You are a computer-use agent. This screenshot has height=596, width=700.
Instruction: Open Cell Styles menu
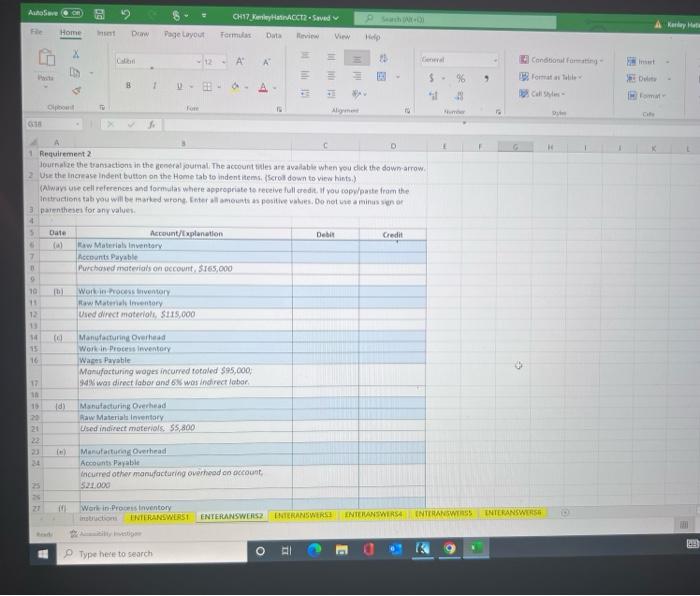[x=542, y=94]
